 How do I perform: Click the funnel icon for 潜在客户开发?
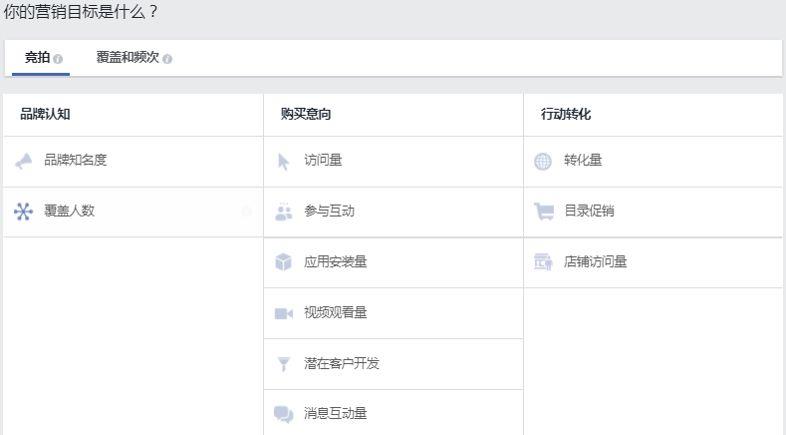tap(284, 364)
